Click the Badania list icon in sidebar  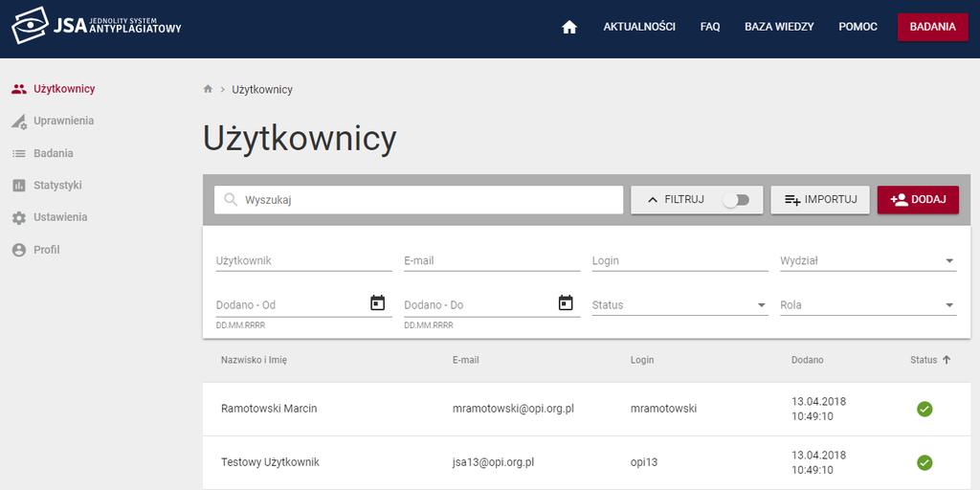[x=19, y=153]
